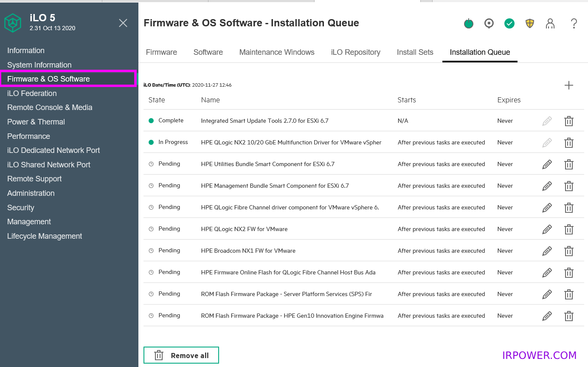Delete HPE Utilities Bundle Smart Component task
The height and width of the screenshot is (367, 588).
tap(569, 164)
